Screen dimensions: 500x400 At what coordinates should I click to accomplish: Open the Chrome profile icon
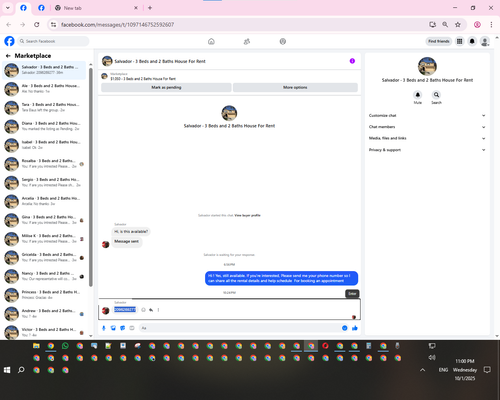click(477, 25)
